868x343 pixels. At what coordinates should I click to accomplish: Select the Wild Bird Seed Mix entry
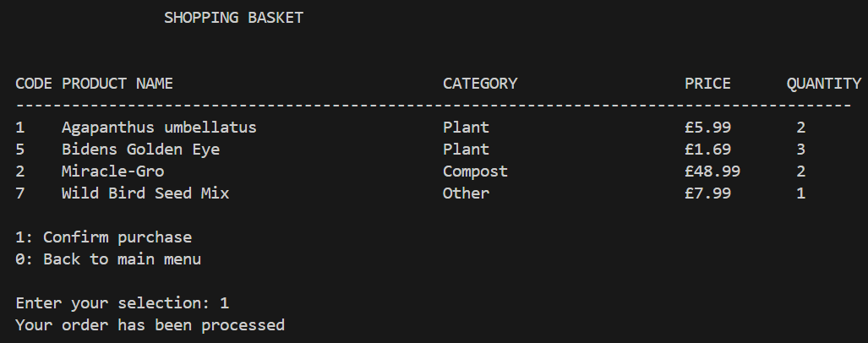[145, 193]
